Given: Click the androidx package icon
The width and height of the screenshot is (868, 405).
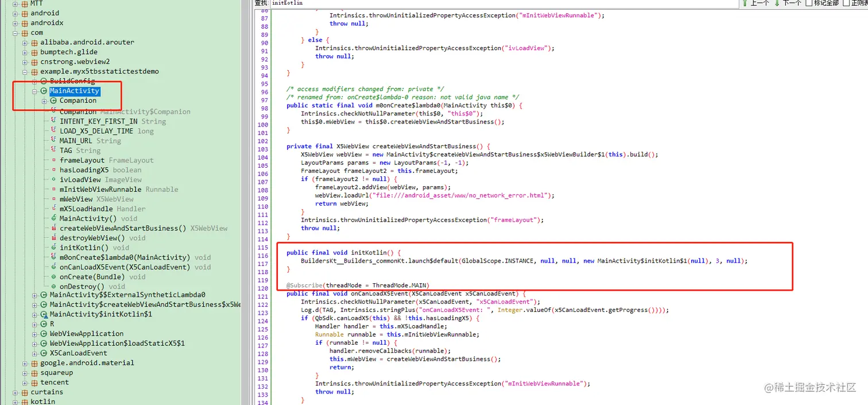Looking at the screenshot, I should point(25,23).
